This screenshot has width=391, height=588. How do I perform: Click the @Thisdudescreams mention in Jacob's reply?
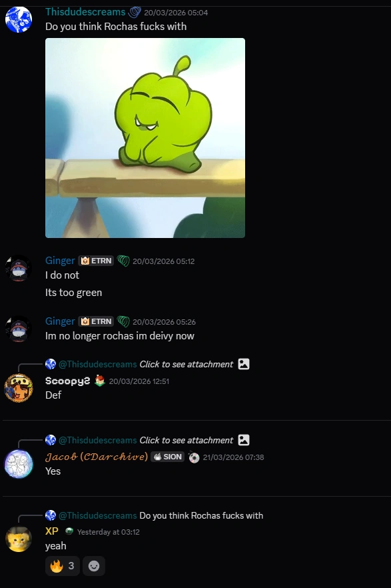point(98,440)
